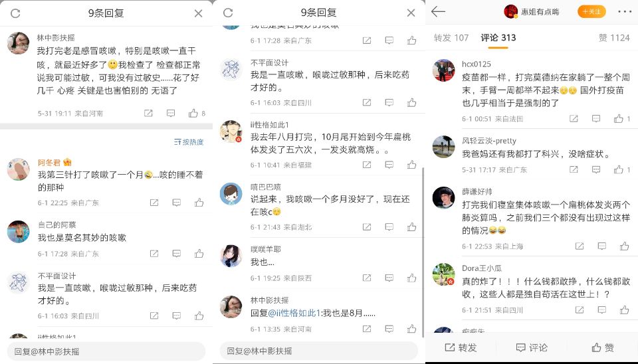This screenshot has width=638, height=364.
Task: Open the three-dots more menu
Action: [x=625, y=12]
